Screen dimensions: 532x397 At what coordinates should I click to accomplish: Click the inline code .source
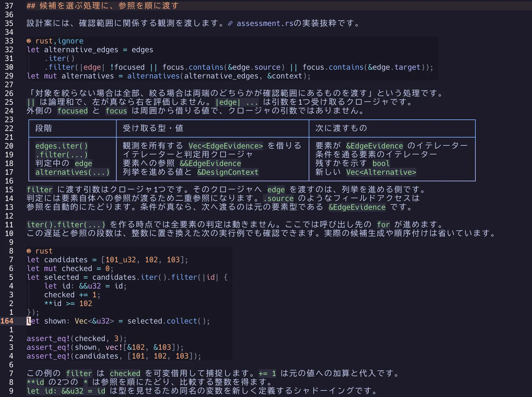coord(278,198)
